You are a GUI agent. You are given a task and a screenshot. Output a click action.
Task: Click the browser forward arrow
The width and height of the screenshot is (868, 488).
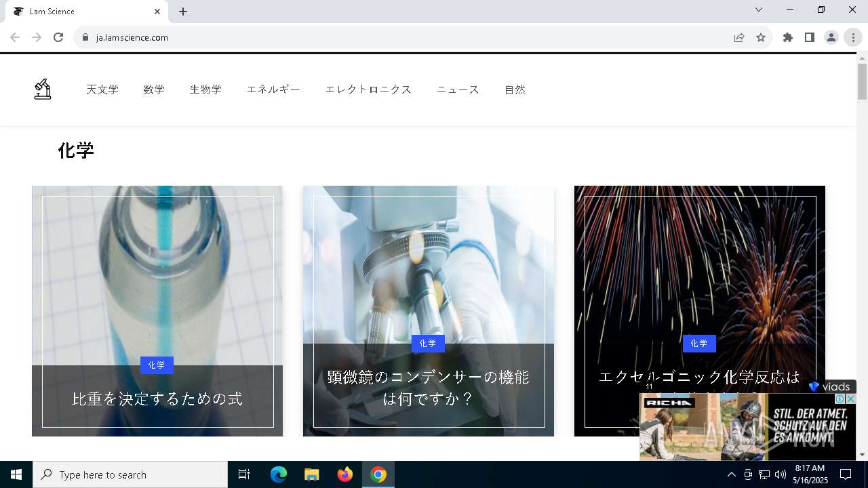pos(37,37)
